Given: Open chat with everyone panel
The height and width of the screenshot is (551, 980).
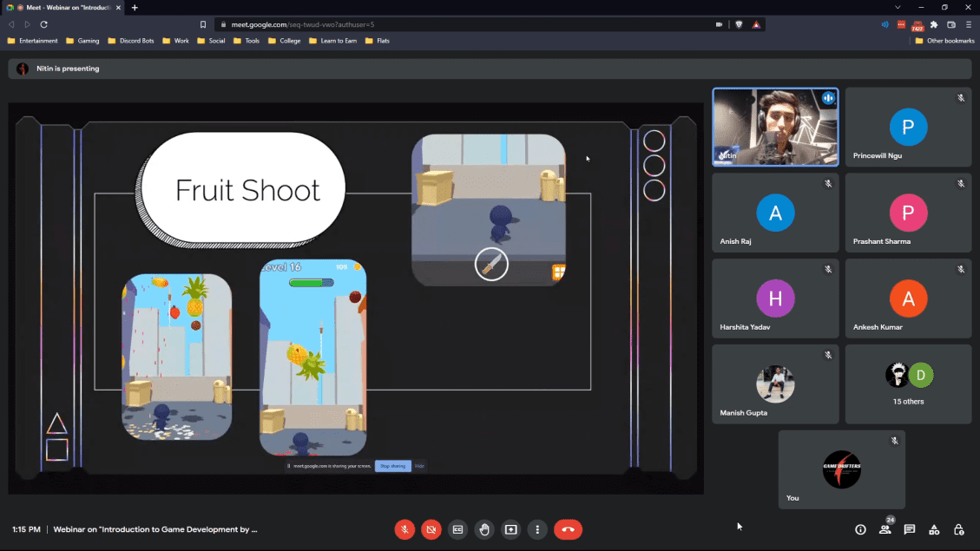Looking at the screenshot, I should pyautogui.click(x=910, y=529).
